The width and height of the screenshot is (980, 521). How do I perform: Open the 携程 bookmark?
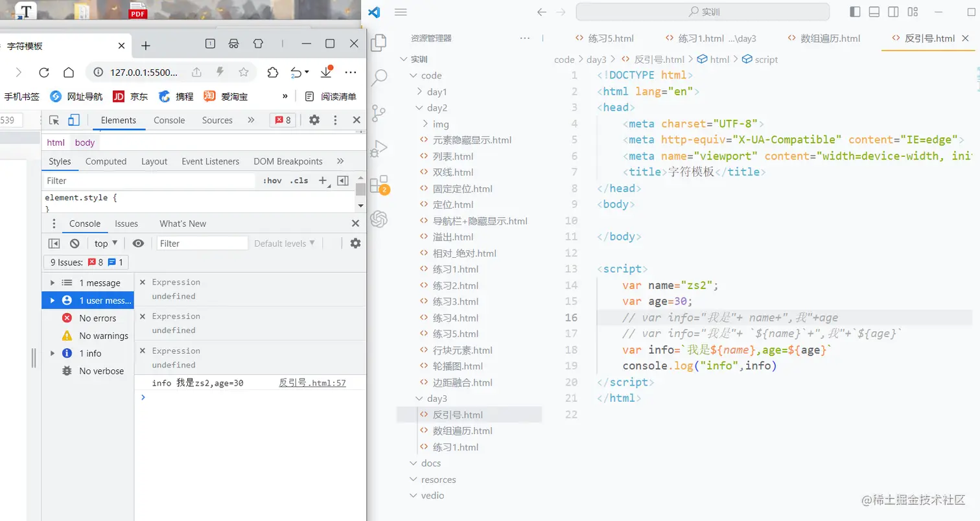click(176, 97)
